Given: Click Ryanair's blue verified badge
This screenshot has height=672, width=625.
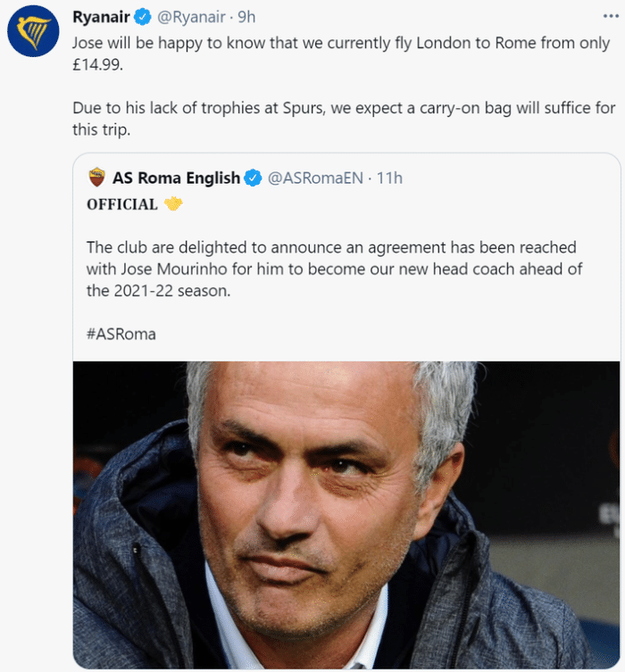Looking at the screenshot, I should point(141,17).
